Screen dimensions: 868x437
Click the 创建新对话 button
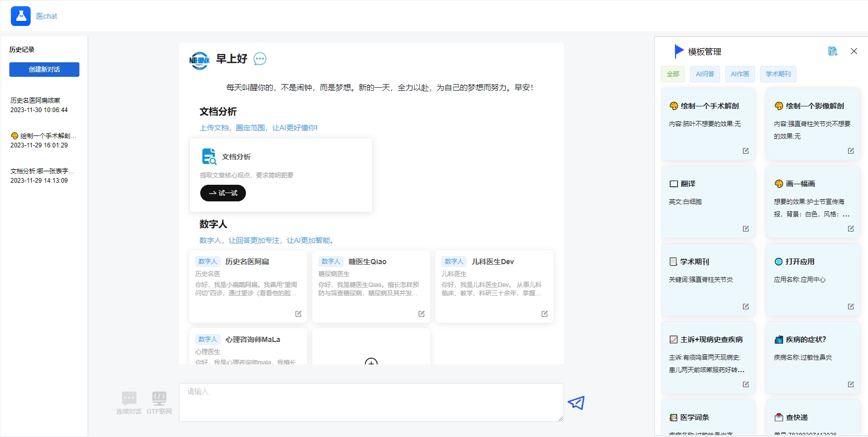pos(44,70)
